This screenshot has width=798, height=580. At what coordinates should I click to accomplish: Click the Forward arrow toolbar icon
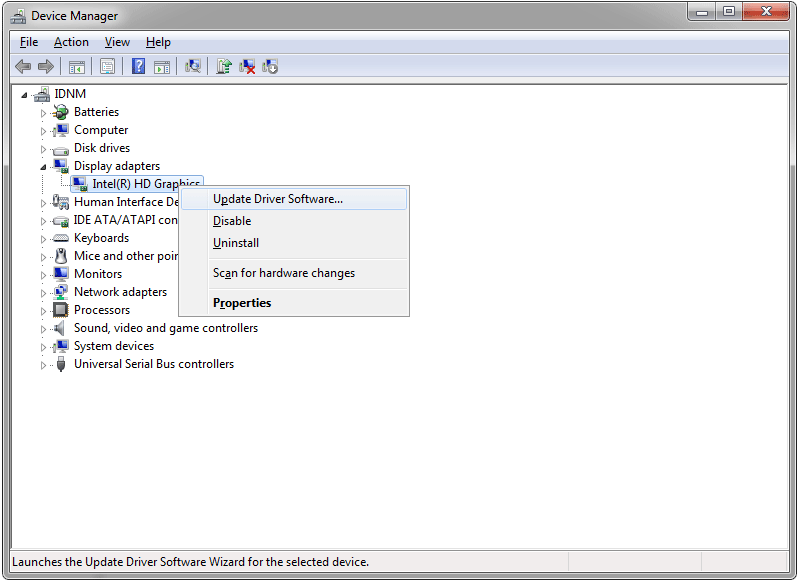pyautogui.click(x=46, y=66)
